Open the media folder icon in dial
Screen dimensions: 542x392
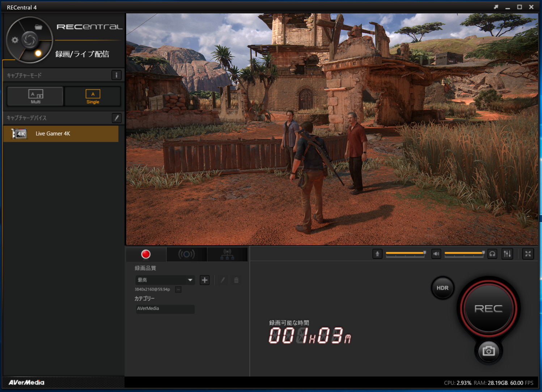tap(38, 27)
